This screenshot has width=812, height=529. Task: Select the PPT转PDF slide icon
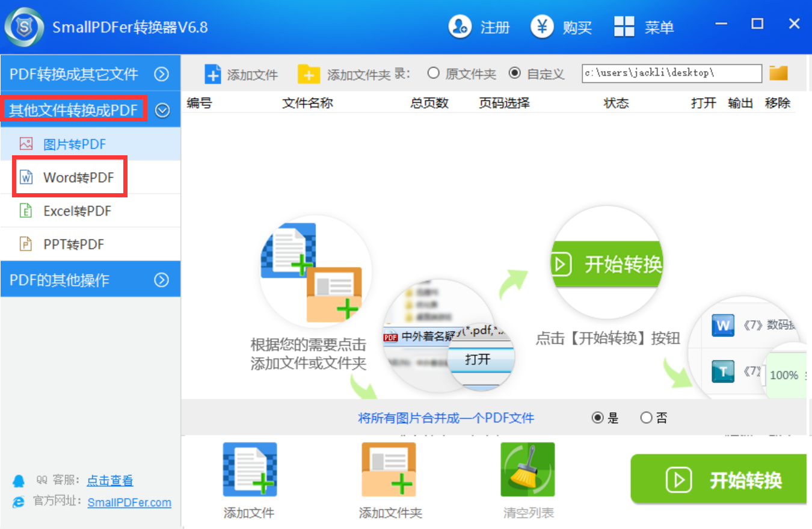[x=26, y=244]
